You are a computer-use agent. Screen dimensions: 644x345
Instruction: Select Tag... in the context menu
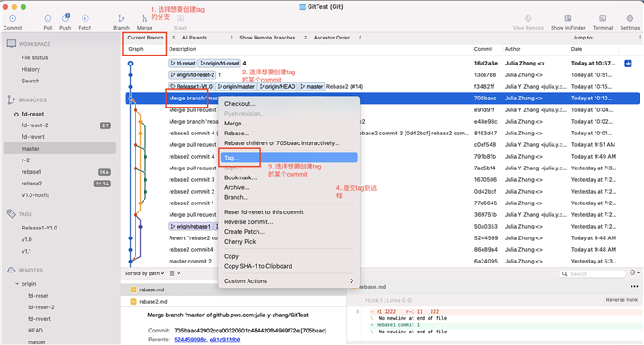(288, 158)
